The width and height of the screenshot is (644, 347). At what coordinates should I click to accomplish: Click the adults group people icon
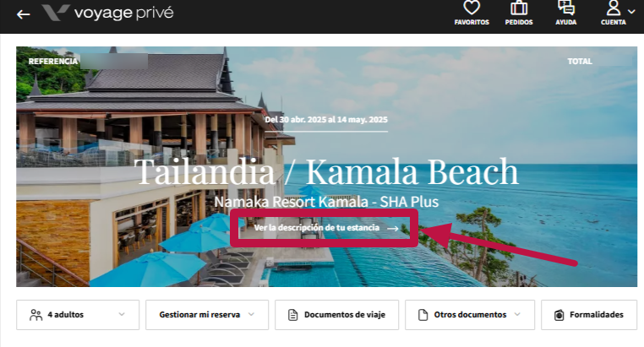click(35, 315)
